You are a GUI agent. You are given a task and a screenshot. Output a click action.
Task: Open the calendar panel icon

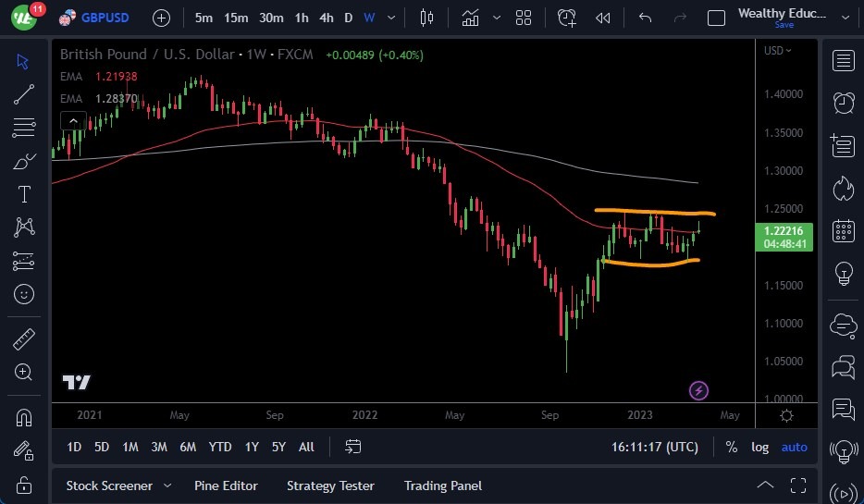(843, 230)
